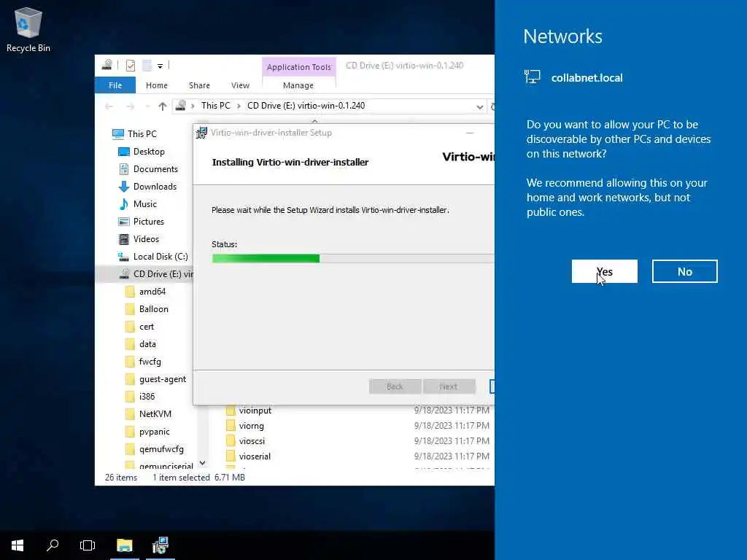
Task: Select the vioinput folder in file list
Action: coord(255,410)
